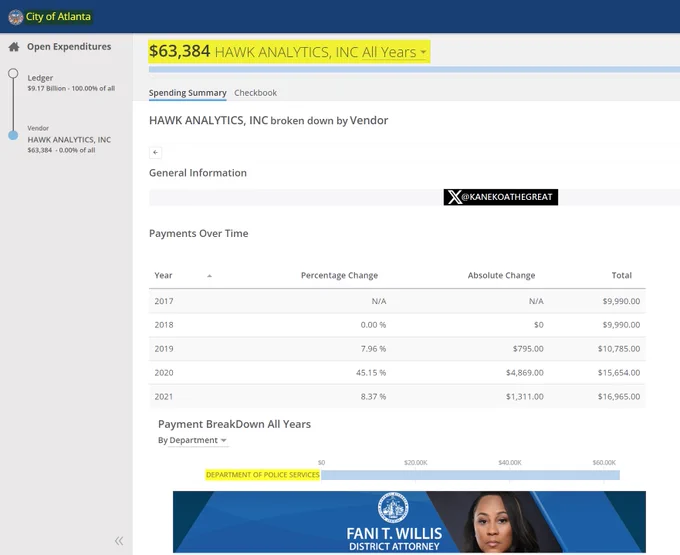680x555 pixels.
Task: Collapse the sidebar with double chevron
Action: pyautogui.click(x=119, y=541)
